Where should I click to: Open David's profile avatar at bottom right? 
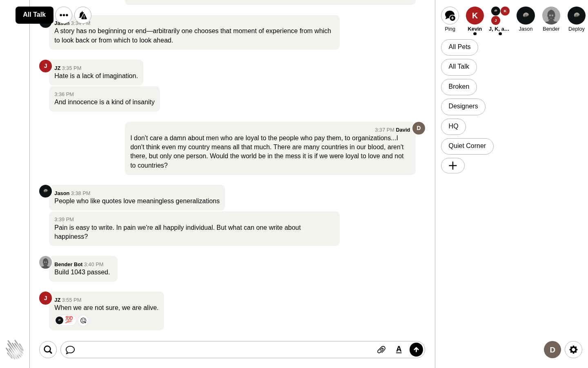[552, 350]
